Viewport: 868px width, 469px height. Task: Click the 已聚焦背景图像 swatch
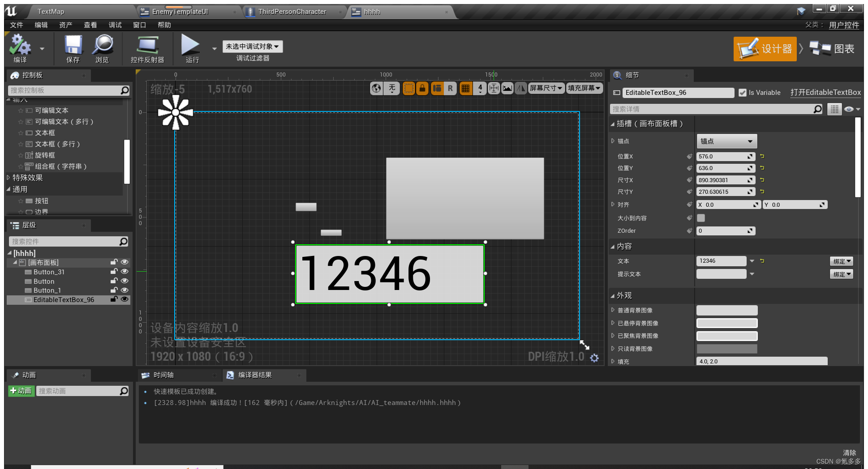click(727, 336)
